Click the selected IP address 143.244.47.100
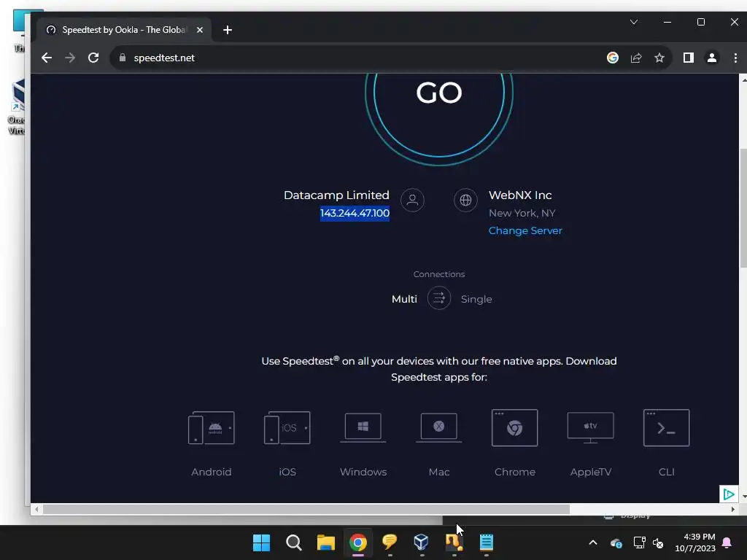Image resolution: width=747 pixels, height=560 pixels. click(355, 213)
